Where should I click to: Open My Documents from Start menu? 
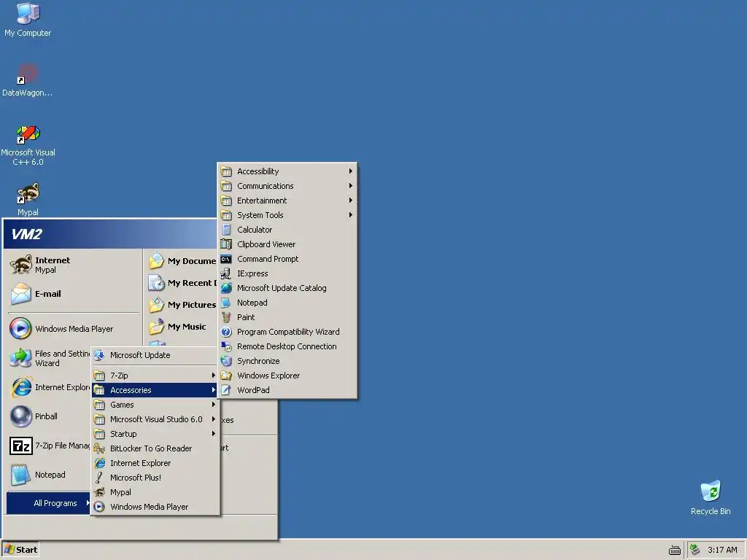(x=182, y=262)
